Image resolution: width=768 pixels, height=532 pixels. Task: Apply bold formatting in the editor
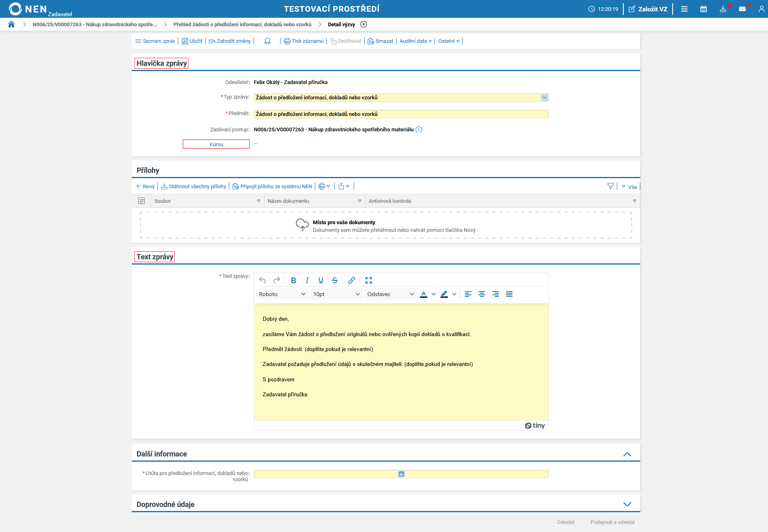[x=293, y=280]
